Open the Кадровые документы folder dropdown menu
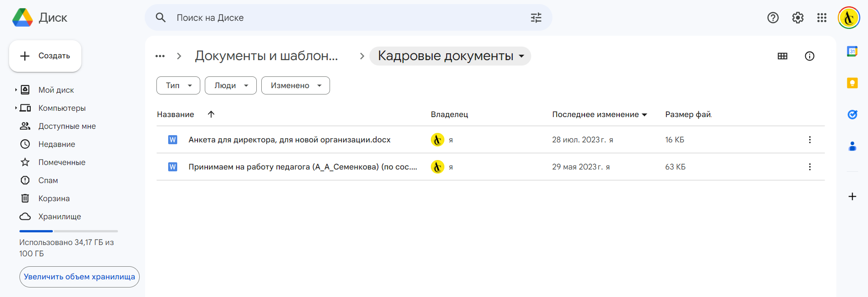The width and height of the screenshot is (868, 297). pos(450,56)
